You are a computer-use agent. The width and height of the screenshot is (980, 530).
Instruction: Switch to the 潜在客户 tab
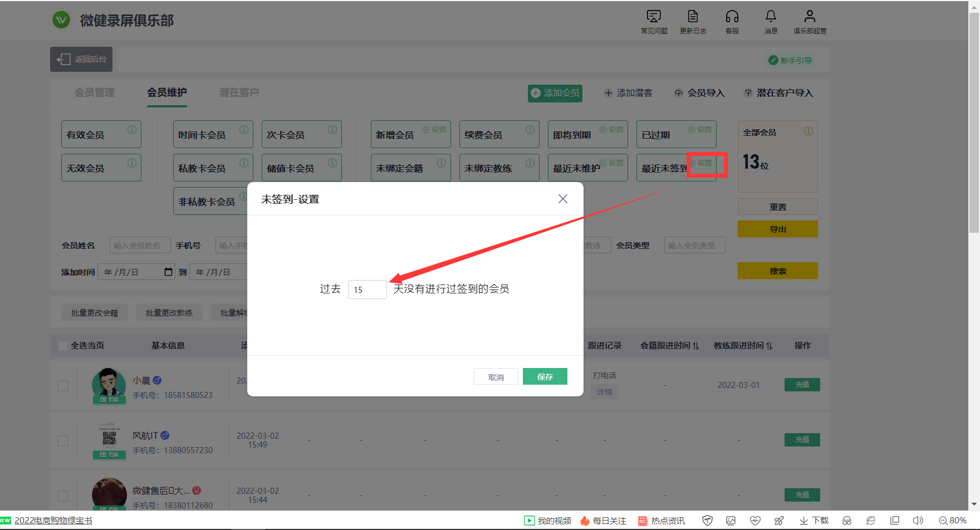coord(239,92)
